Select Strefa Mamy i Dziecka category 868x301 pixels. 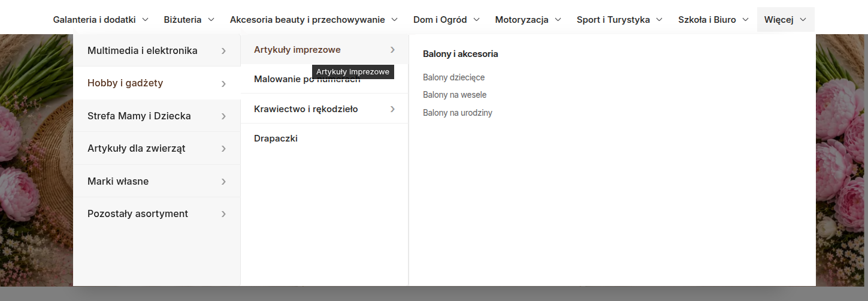157,116
